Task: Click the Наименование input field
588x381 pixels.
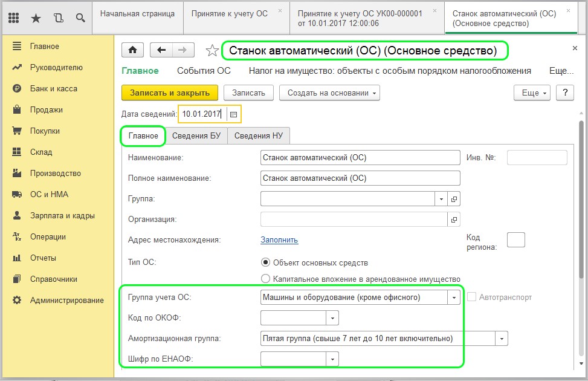Action: pos(360,158)
